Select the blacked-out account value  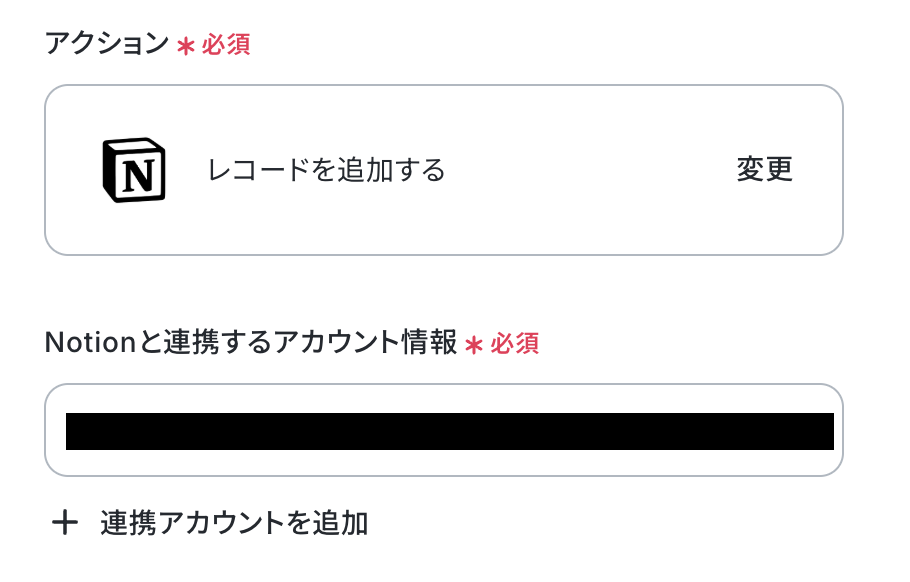(x=450, y=431)
